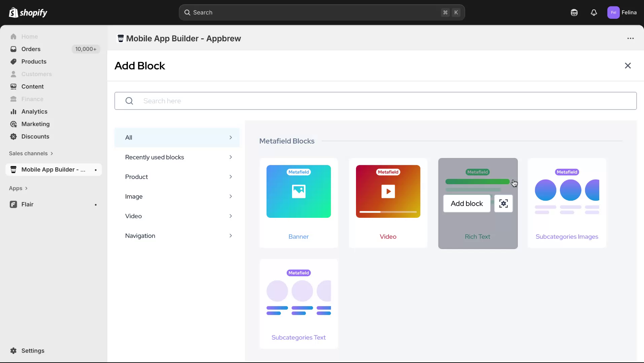Expand the Image block category
This screenshot has height=363, width=644.
point(178,196)
